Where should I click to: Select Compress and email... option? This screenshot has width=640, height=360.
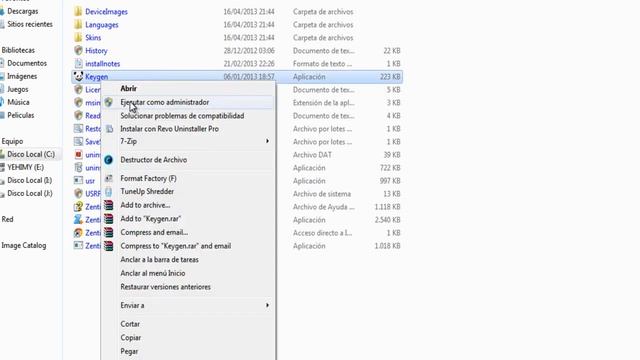154,232
